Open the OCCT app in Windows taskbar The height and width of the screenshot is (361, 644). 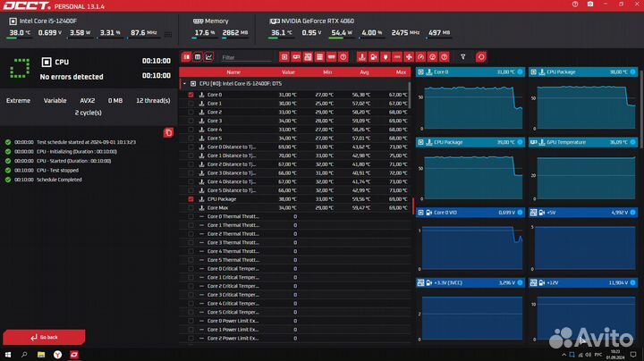(x=74, y=353)
